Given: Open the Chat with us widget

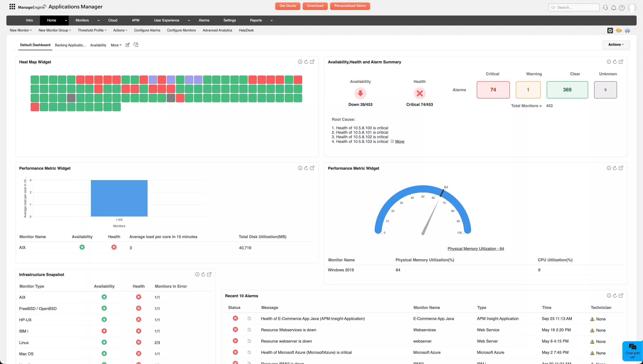Looking at the screenshot, I should [x=633, y=351].
